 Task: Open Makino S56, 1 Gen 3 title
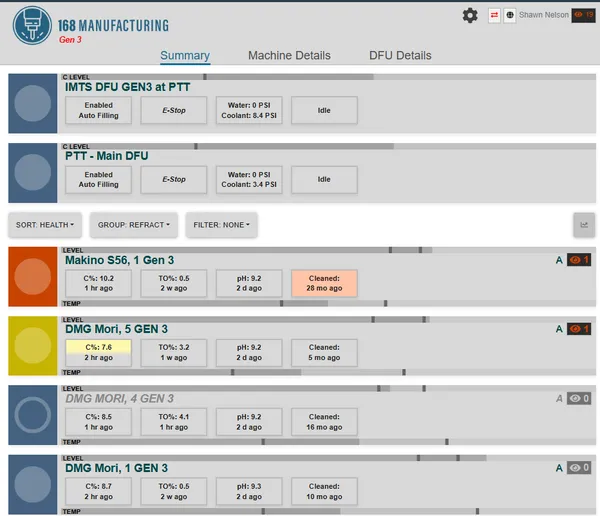(119, 260)
